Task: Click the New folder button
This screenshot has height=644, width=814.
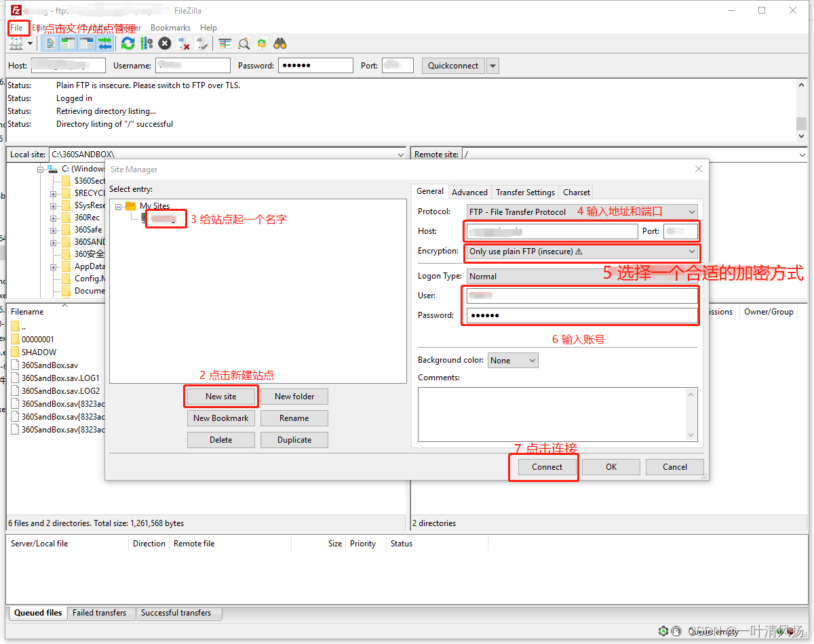Action: [x=294, y=397]
